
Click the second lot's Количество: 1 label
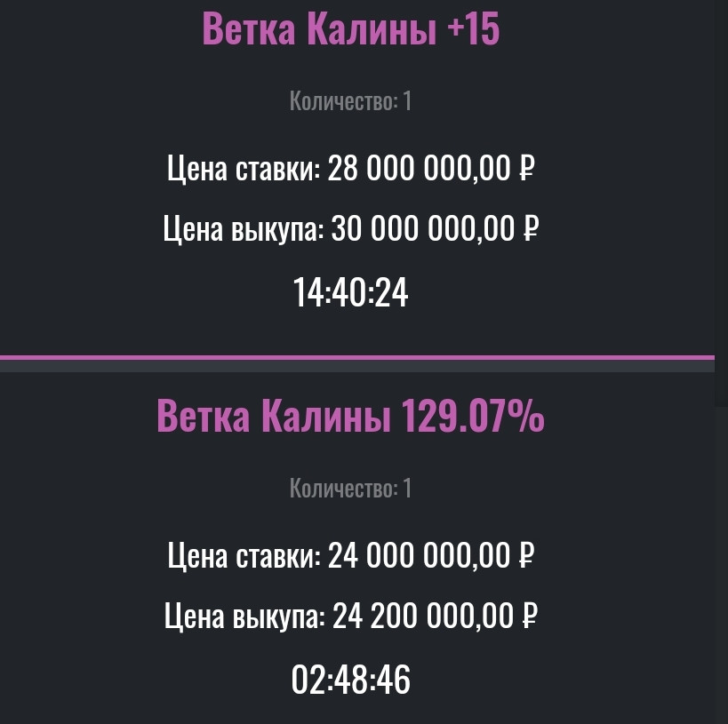350,488
